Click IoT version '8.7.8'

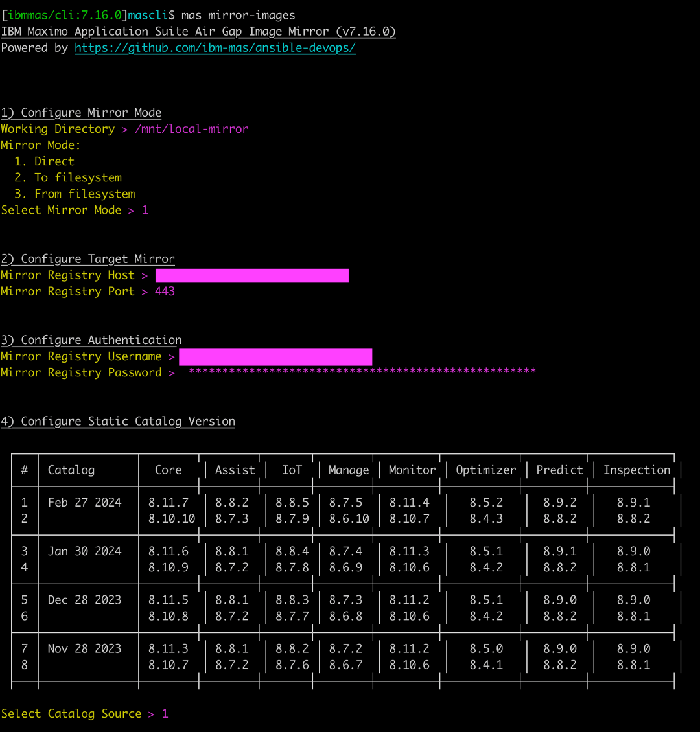292,567
